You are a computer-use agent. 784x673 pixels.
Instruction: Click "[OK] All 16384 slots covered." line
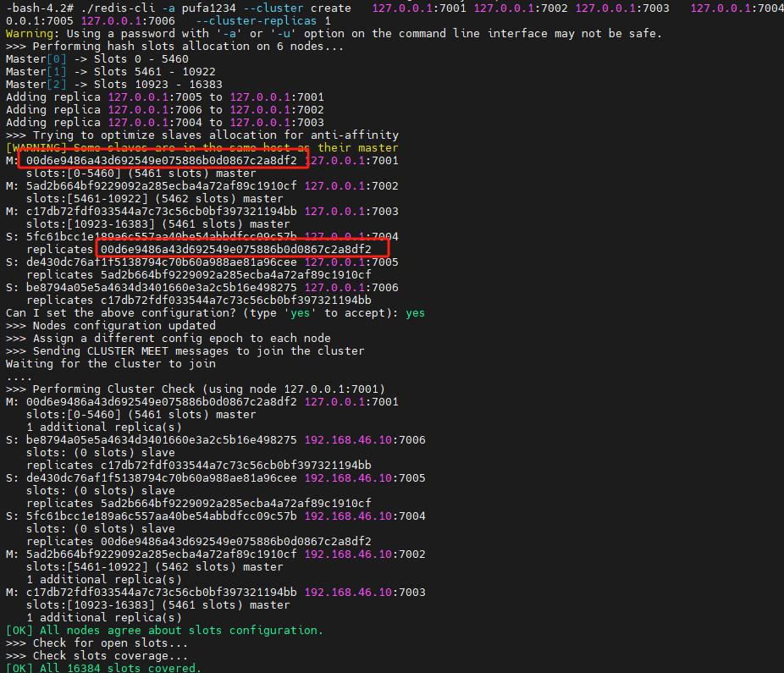click(103, 668)
